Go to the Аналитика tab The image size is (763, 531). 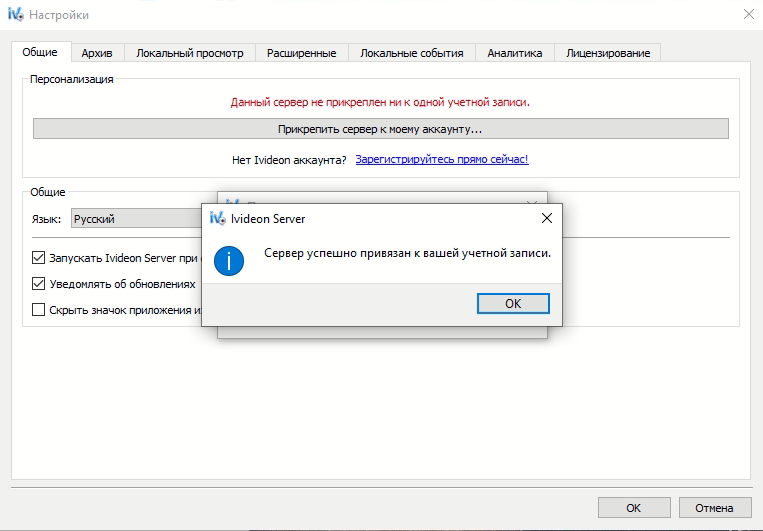coord(515,53)
